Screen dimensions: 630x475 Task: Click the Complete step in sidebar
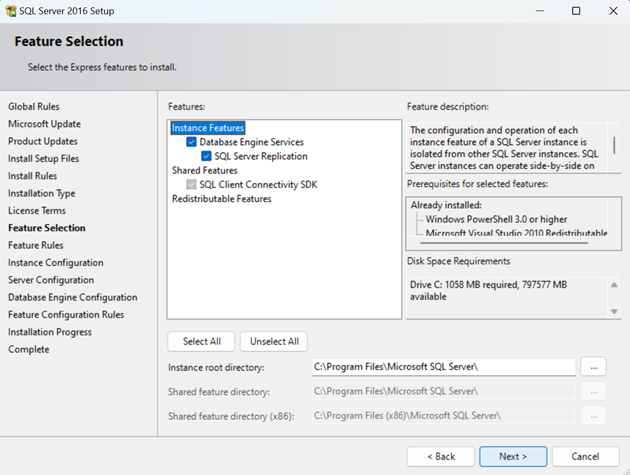(x=29, y=349)
